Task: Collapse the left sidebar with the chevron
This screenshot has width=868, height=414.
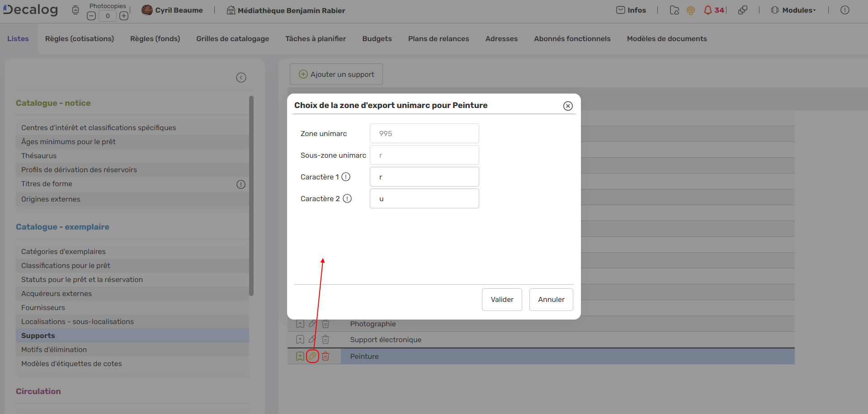Action: click(241, 77)
